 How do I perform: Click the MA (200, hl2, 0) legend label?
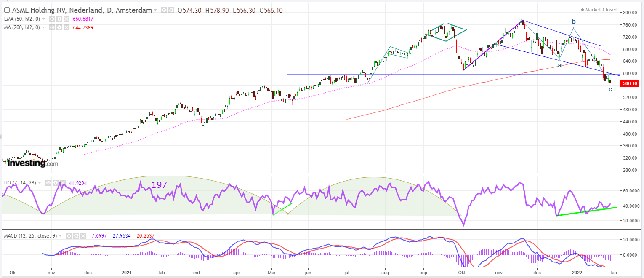21,27
